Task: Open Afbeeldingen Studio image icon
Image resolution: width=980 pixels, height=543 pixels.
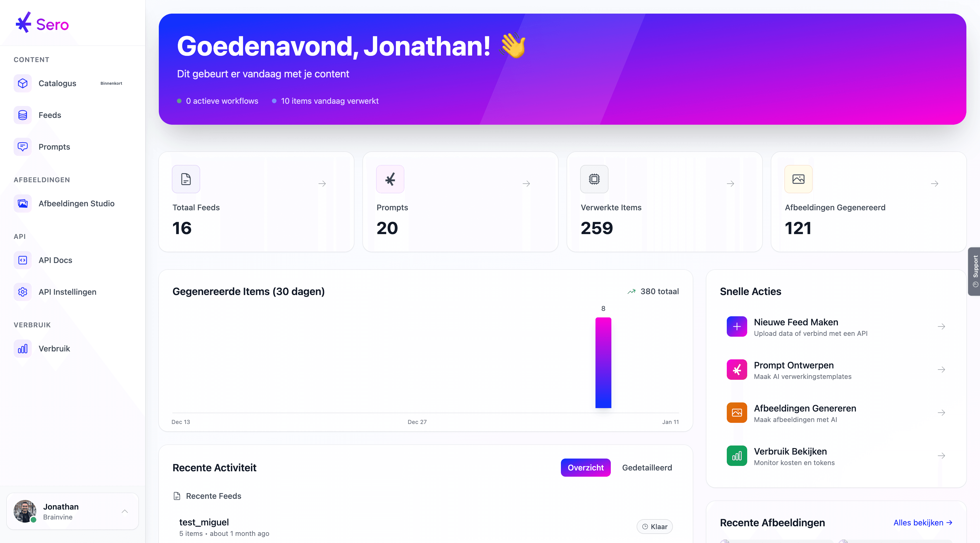Action: (x=22, y=203)
